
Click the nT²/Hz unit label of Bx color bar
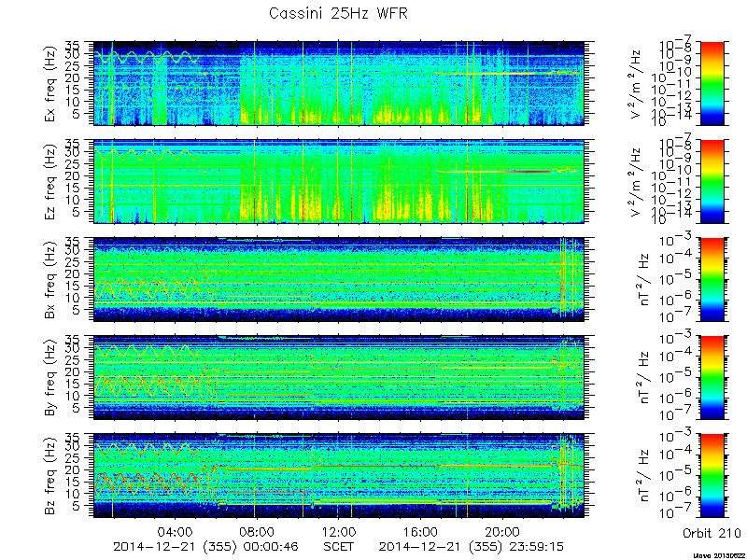click(644, 280)
